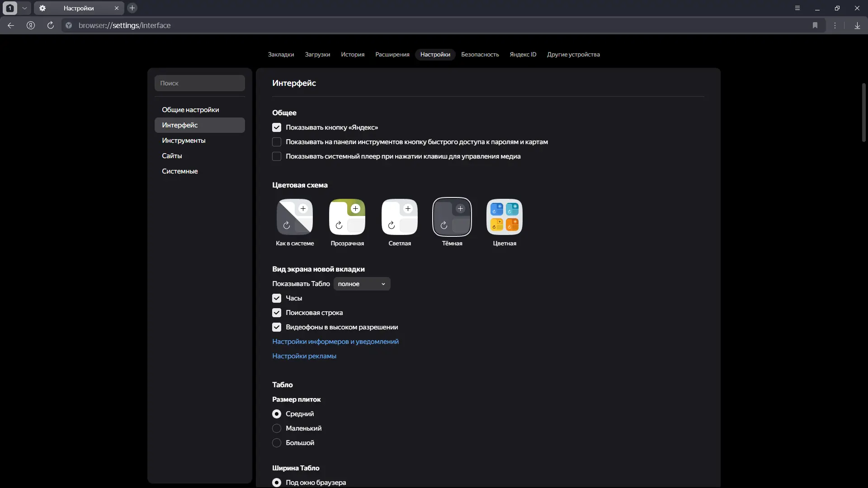
Task: Open the Настройки рекламы link
Action: point(304,356)
